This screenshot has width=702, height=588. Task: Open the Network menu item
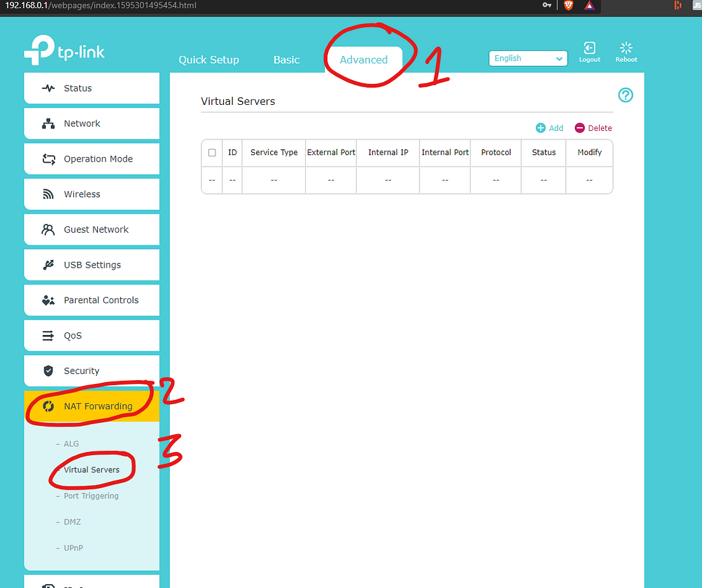coord(92,123)
